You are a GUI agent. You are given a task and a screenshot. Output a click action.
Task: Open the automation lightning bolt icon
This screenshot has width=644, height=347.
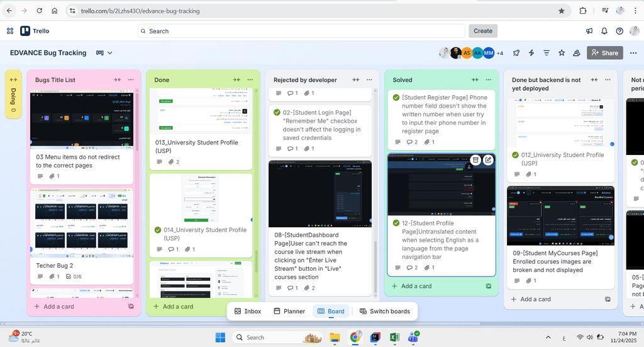tap(531, 53)
